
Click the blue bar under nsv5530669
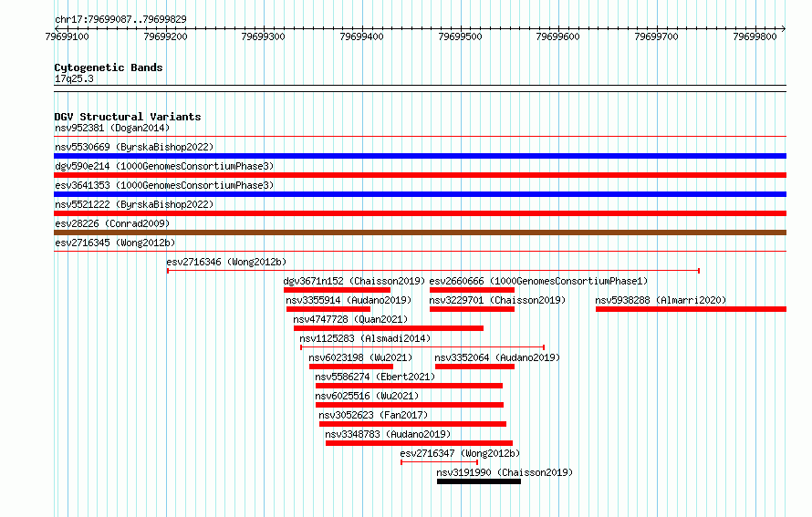420,156
